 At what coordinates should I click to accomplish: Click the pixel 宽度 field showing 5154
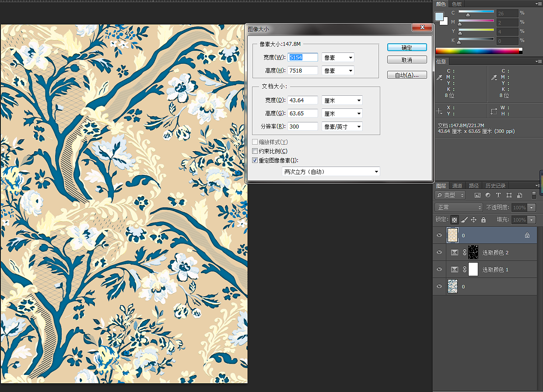[x=303, y=57]
